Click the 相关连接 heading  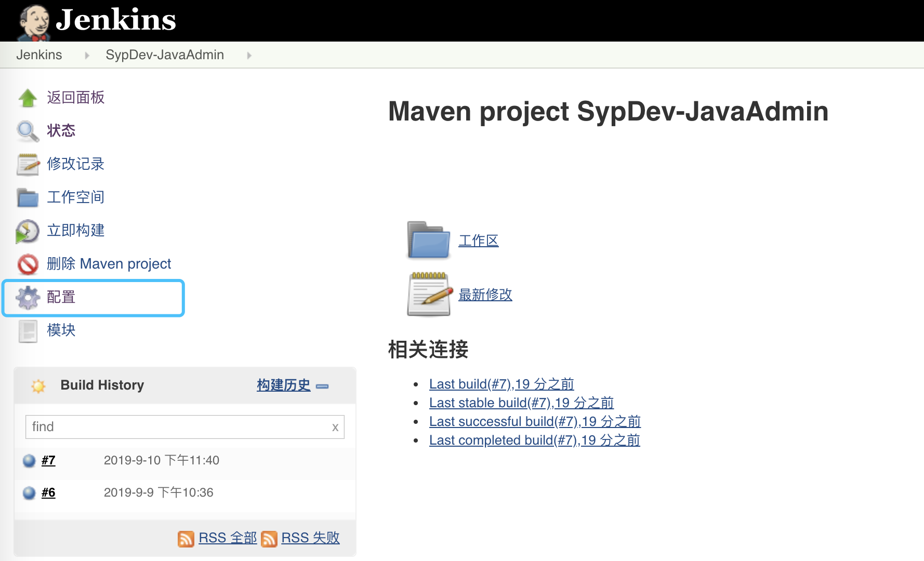point(428,349)
